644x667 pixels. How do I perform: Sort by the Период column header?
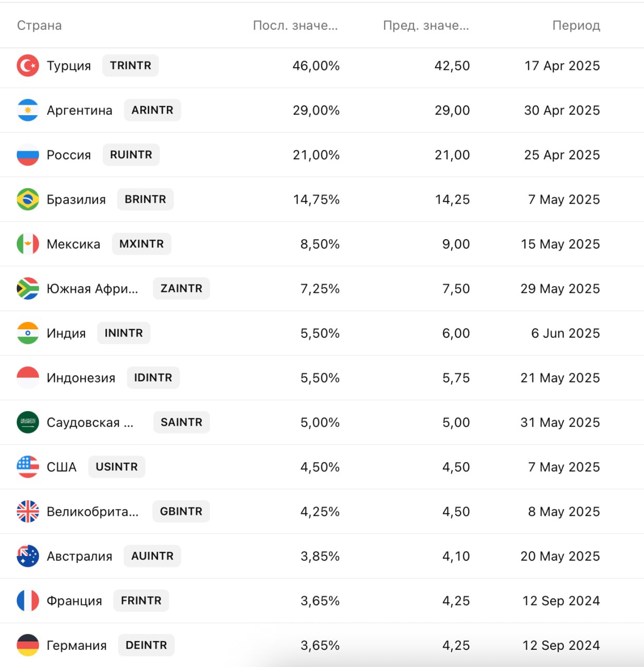(576, 26)
